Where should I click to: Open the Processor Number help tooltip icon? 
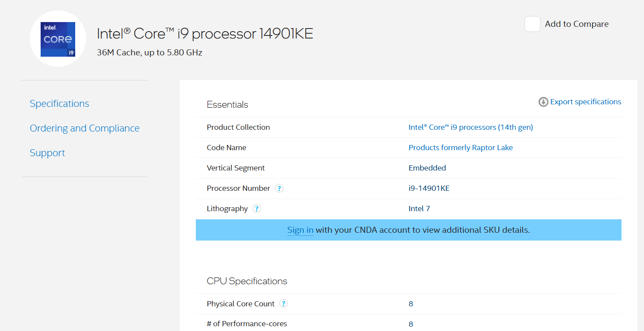click(279, 188)
